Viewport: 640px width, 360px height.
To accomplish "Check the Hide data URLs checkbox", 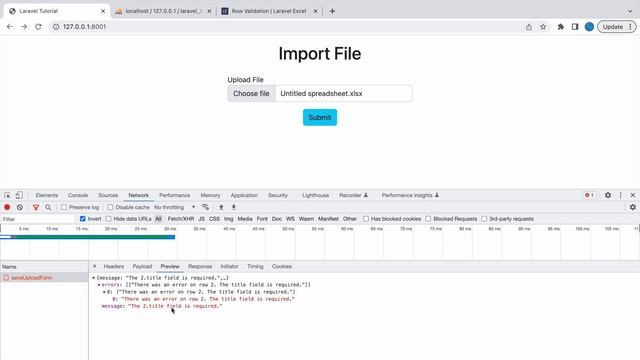I will click(108, 219).
